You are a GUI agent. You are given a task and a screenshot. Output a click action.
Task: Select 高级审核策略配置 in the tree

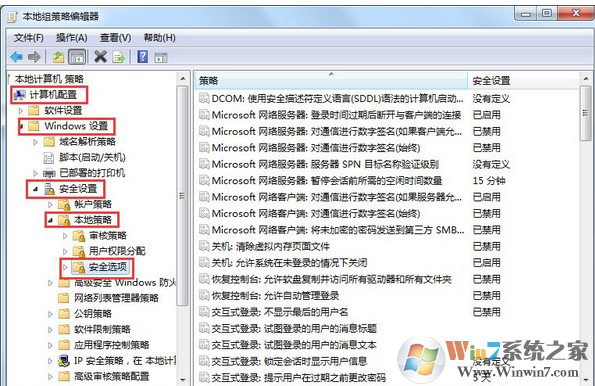112,377
